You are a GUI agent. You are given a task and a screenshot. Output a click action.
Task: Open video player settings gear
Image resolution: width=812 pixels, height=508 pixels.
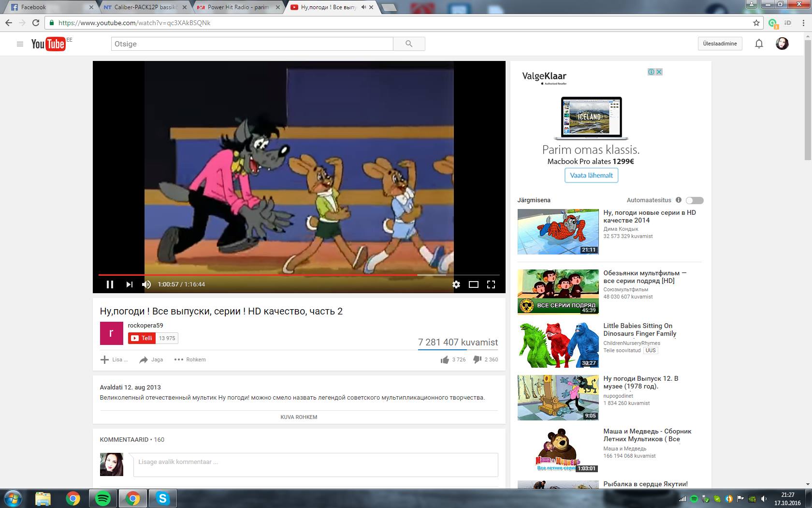click(456, 284)
